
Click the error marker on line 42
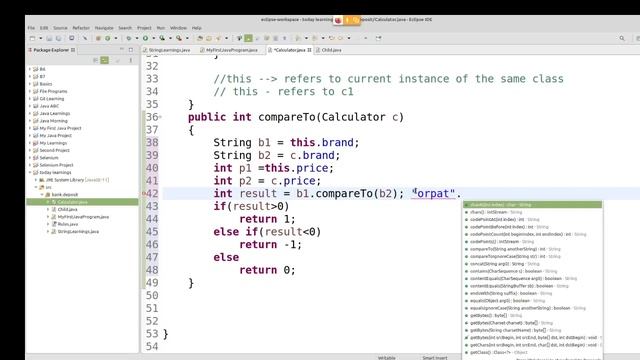[144, 193]
